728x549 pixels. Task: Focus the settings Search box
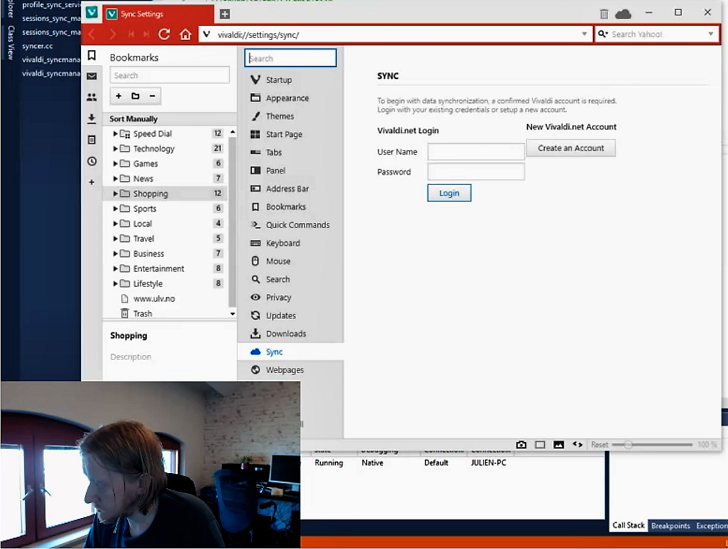pyautogui.click(x=290, y=58)
